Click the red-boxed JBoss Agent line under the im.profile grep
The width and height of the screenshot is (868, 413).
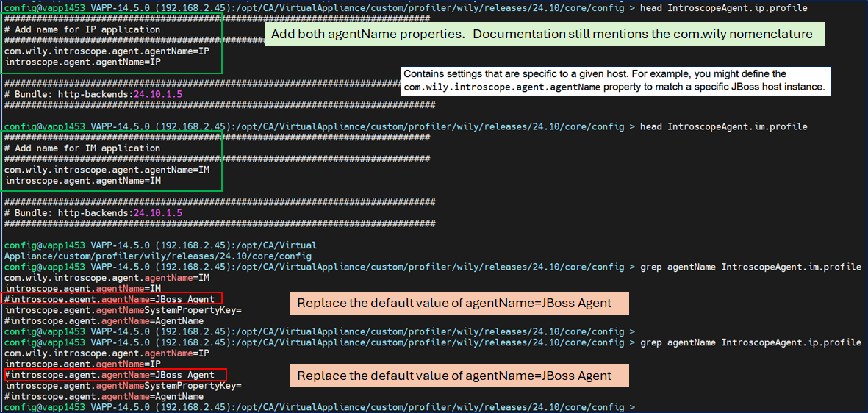coord(112,299)
